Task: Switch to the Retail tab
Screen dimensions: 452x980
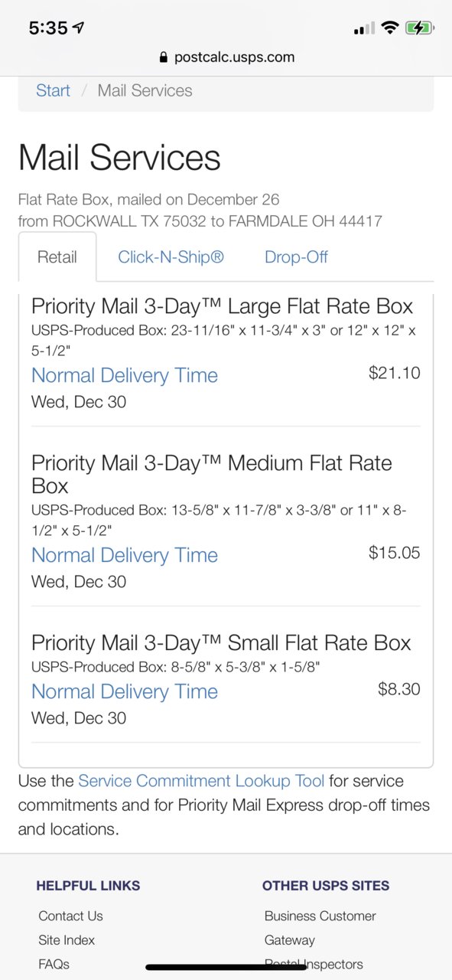Action: (x=57, y=256)
